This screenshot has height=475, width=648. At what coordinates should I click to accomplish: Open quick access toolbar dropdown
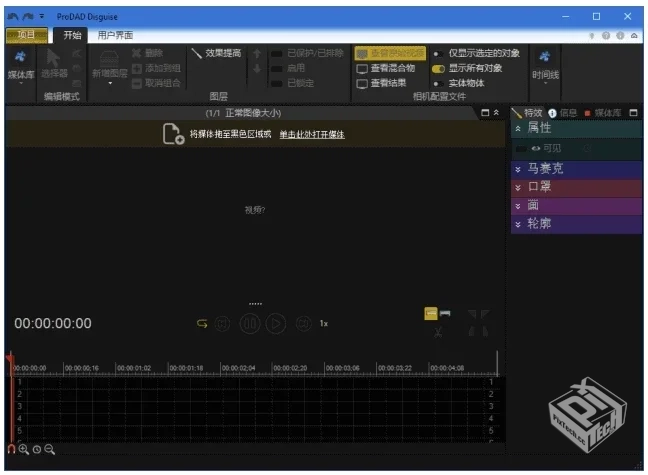pyautogui.click(x=42, y=17)
